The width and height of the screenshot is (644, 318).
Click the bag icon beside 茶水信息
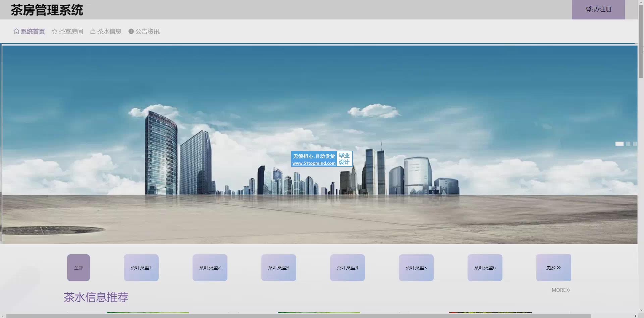tap(93, 32)
